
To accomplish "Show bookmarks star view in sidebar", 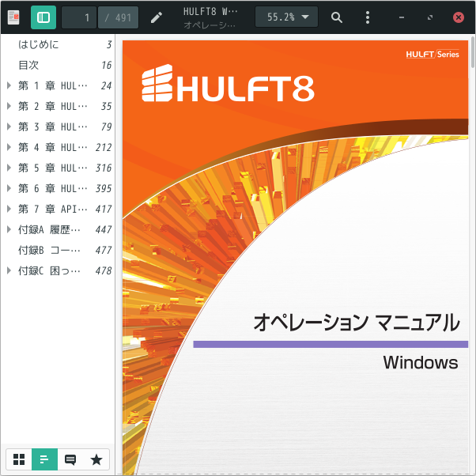I will point(96,459).
